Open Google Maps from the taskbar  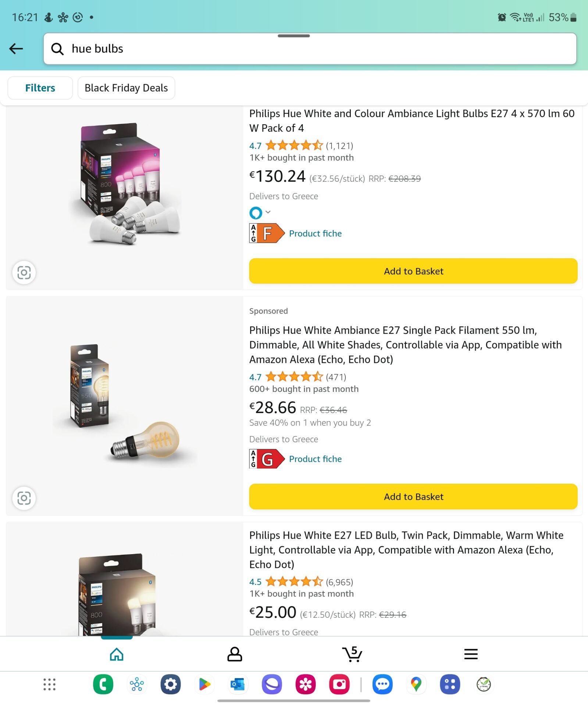coord(416,684)
